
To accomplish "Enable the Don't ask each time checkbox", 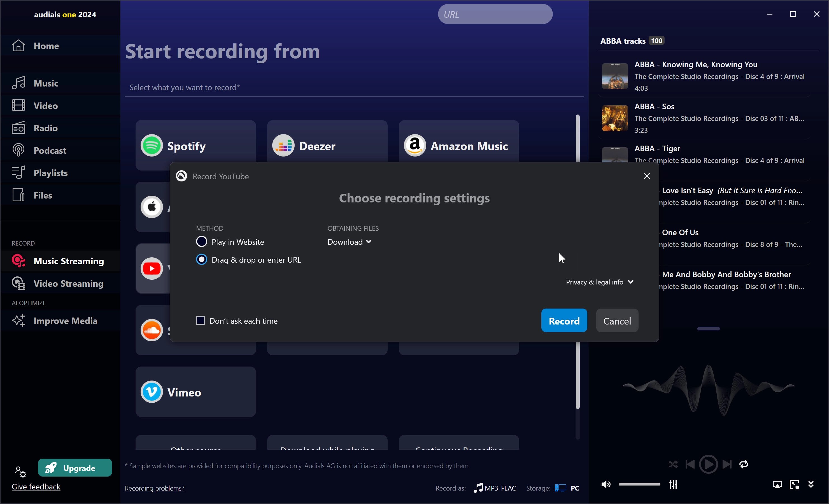I will click(201, 320).
